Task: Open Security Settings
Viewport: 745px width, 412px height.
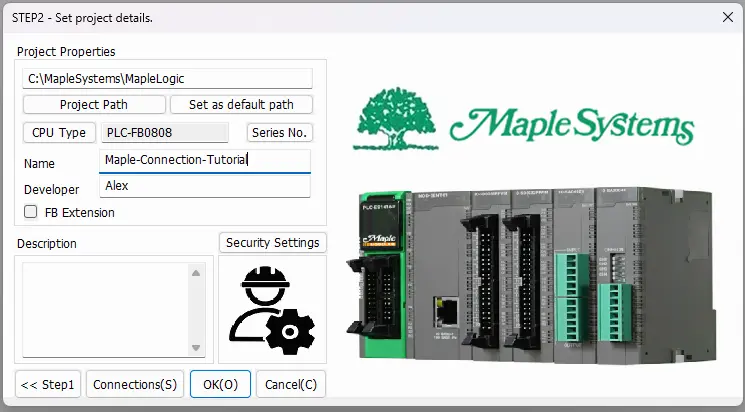Action: (273, 242)
